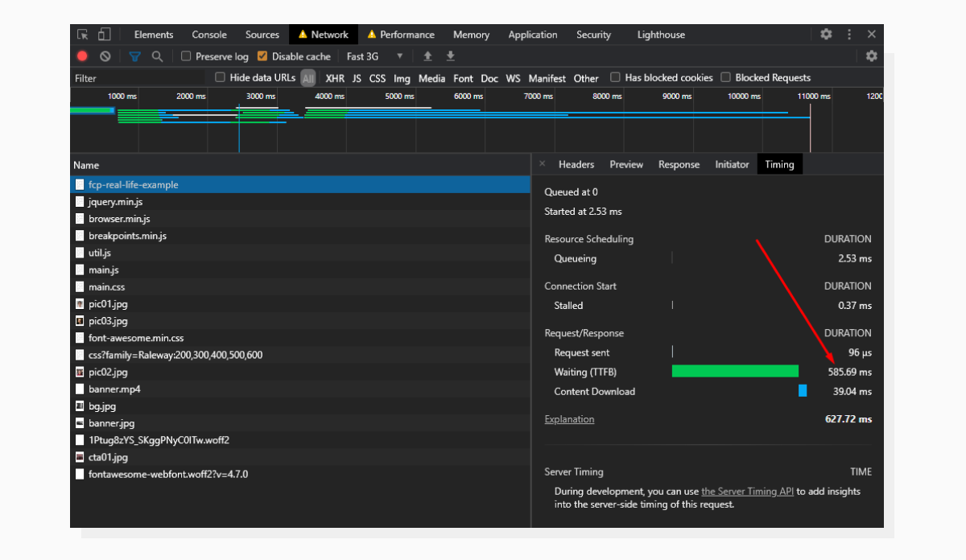Open DevTools settings gear
Screen dimensions: 966x560
(826, 34)
